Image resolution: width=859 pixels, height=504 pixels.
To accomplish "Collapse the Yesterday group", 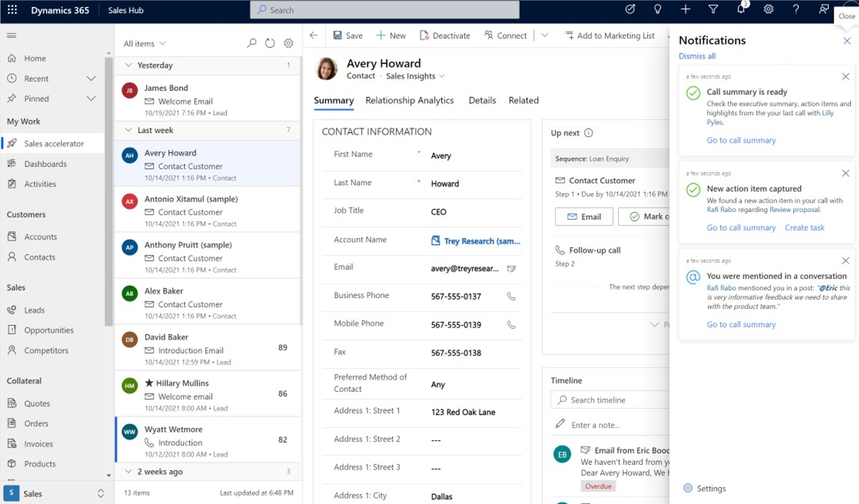I will click(128, 65).
